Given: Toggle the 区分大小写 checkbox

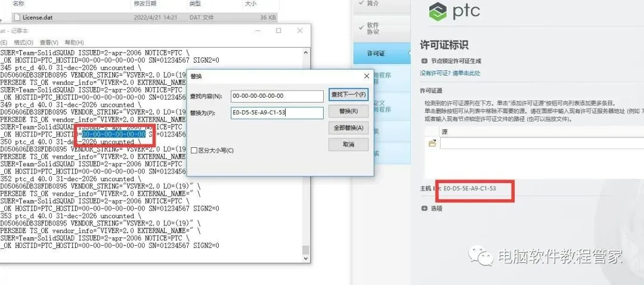Looking at the screenshot, I should (194, 150).
